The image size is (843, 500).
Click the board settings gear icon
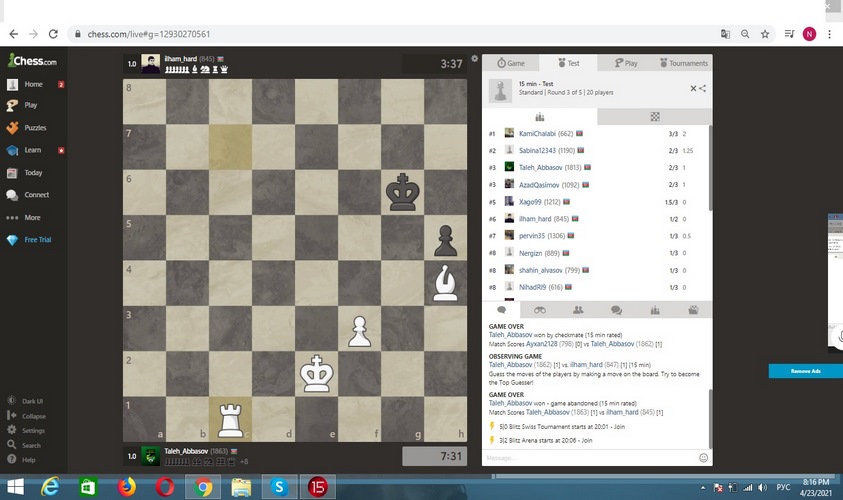(x=474, y=60)
